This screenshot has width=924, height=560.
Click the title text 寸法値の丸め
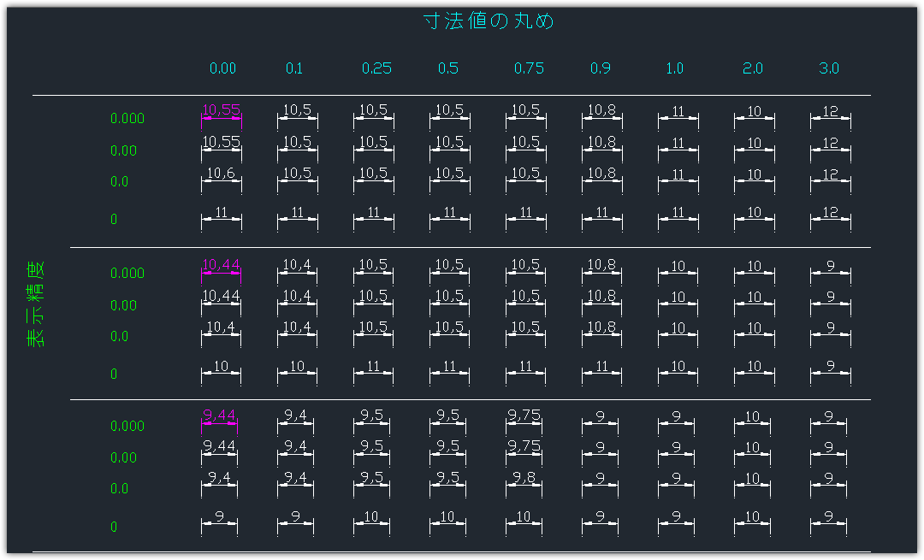489,21
